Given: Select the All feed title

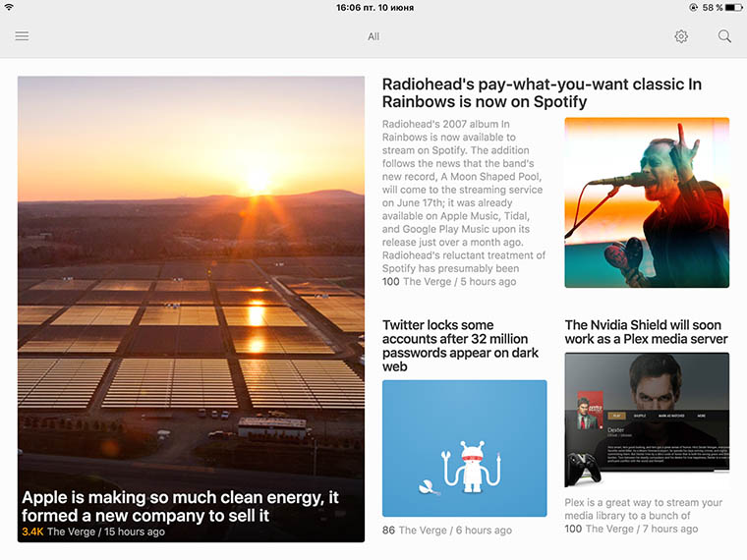Looking at the screenshot, I should pyautogui.click(x=373, y=36).
